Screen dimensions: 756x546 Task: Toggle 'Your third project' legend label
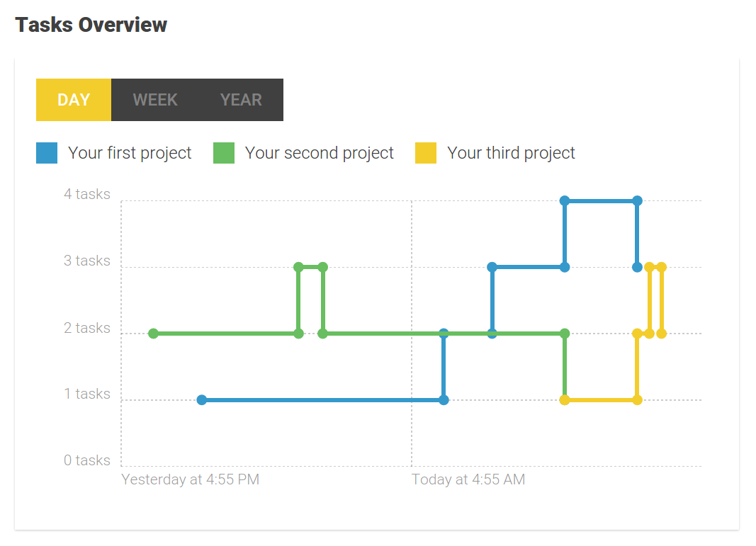(511, 153)
